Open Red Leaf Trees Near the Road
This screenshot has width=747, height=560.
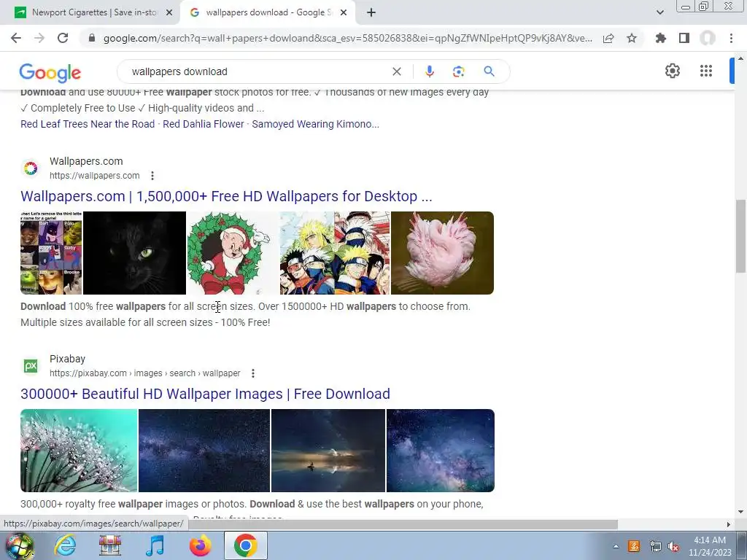[88, 124]
